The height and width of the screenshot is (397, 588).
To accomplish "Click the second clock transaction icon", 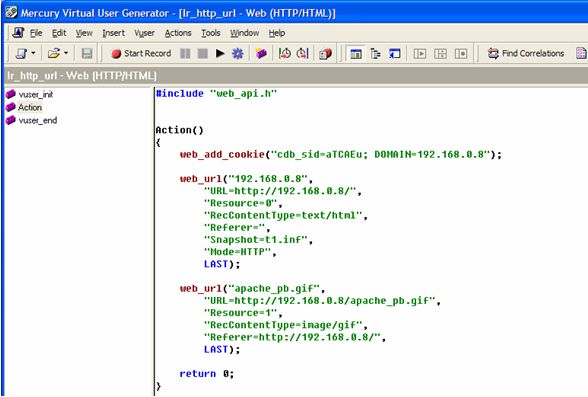I will click(302, 54).
